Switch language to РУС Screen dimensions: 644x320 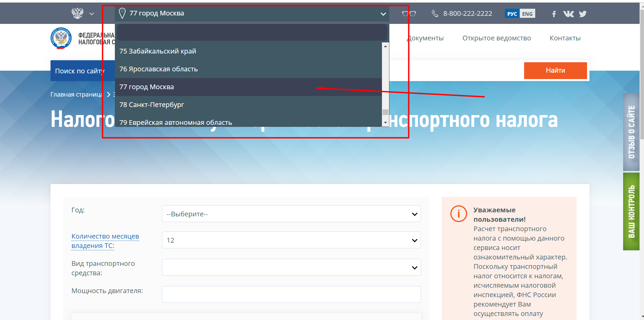[x=512, y=14]
